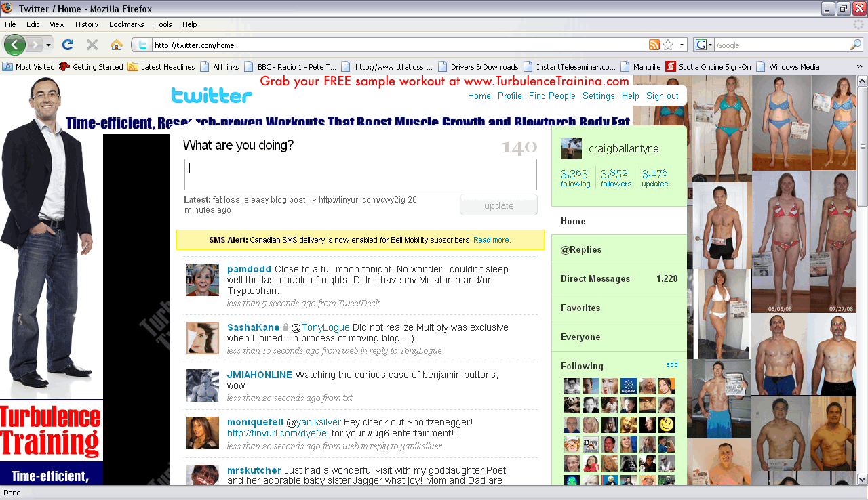Viewport: 868px width, 500px height.
Task: Click the craigballantyne profile avatar
Action: click(572, 148)
